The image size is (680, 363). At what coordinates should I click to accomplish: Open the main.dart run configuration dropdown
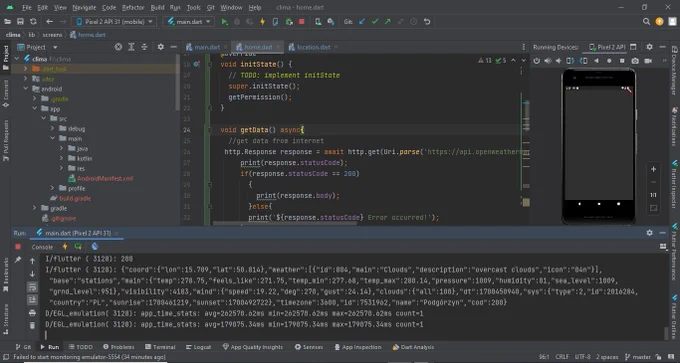pos(189,22)
